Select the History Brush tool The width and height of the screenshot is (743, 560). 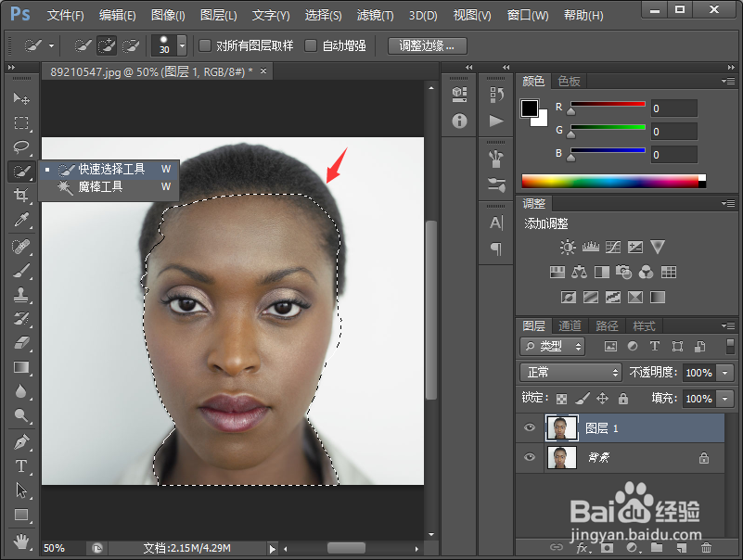click(20, 318)
